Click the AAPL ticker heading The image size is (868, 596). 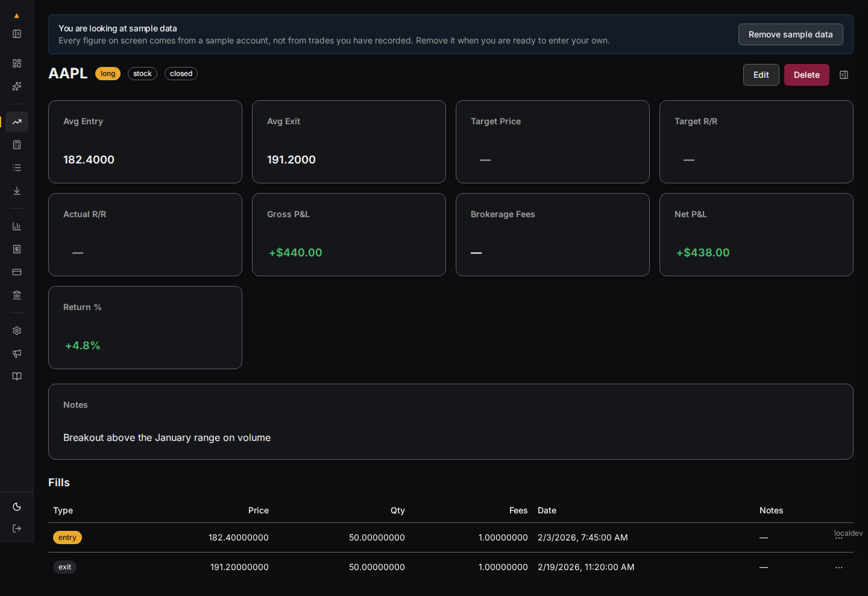point(68,74)
